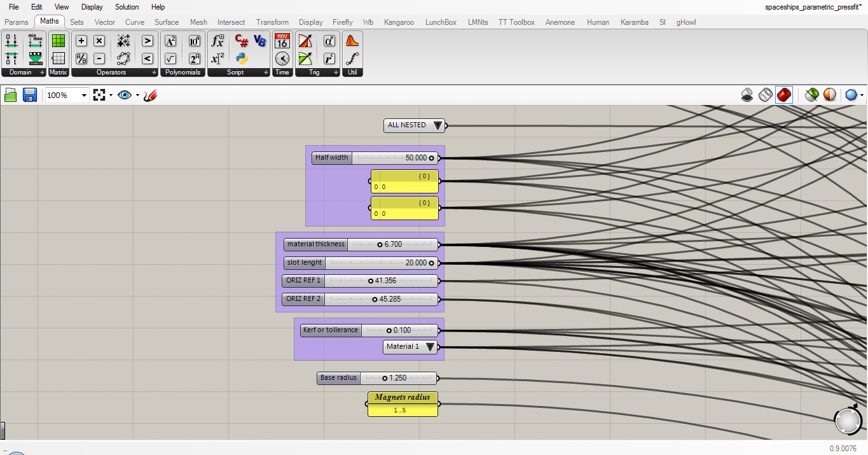Image resolution: width=868 pixels, height=455 pixels.
Task: Adjust the Kerf or tollerance slider
Action: point(369,330)
